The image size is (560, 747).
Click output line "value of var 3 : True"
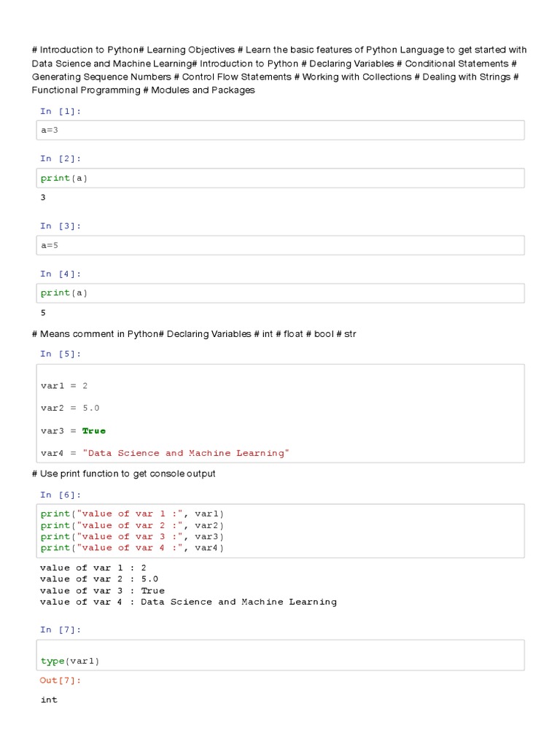(x=102, y=591)
